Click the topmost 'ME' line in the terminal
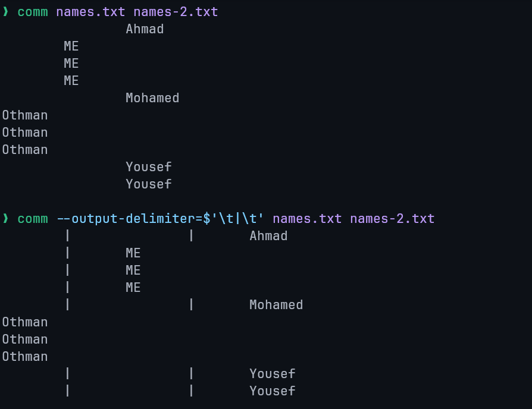 (x=71, y=46)
